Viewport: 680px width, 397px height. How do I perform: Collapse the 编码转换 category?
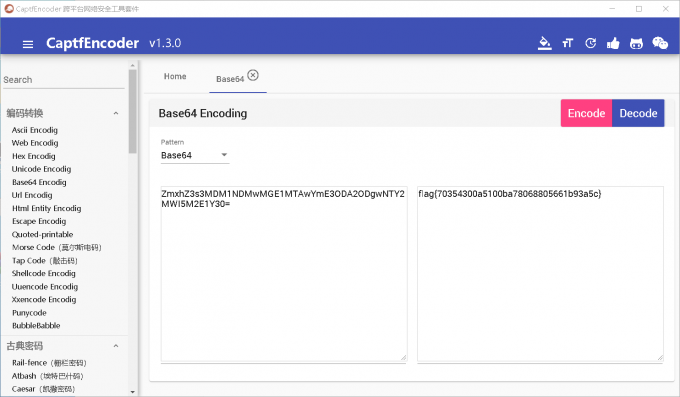[116, 113]
